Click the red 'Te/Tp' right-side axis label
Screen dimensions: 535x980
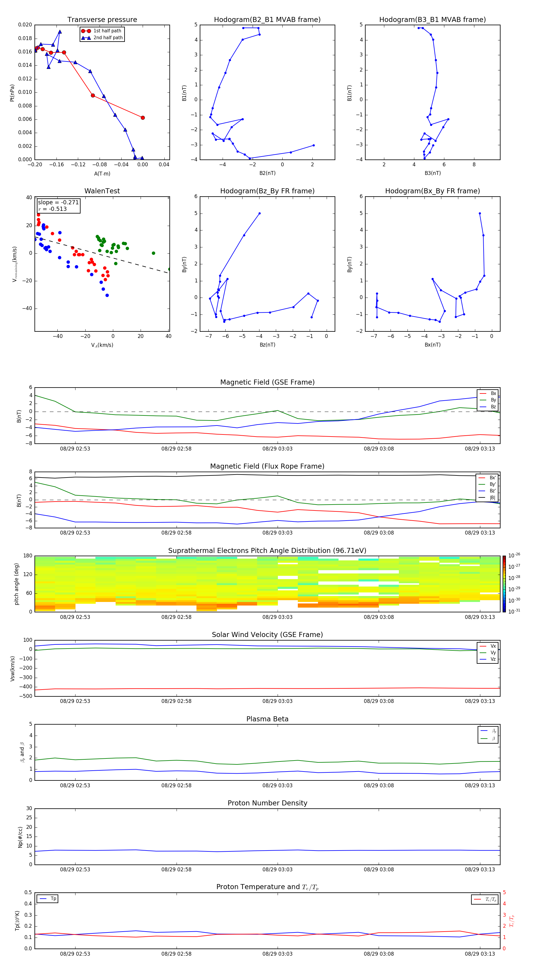(x=512, y=921)
